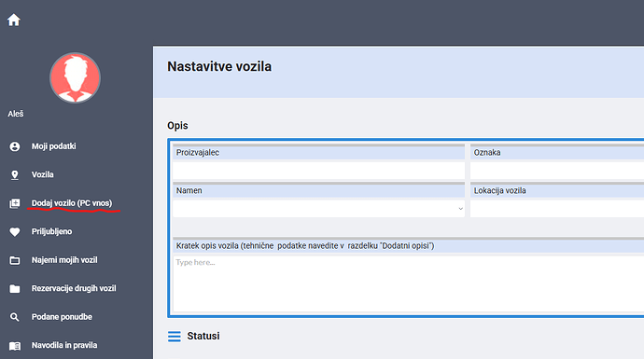Click the Kratek opis vozila text area
The height and width of the screenshot is (359, 644).
pos(409,283)
